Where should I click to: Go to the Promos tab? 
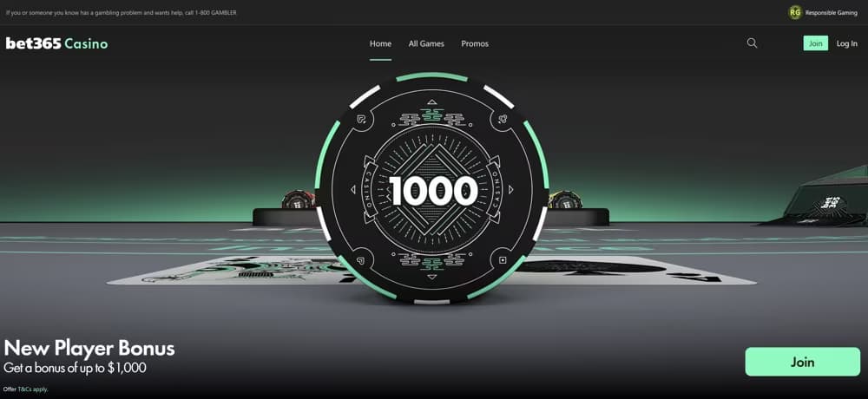point(475,43)
